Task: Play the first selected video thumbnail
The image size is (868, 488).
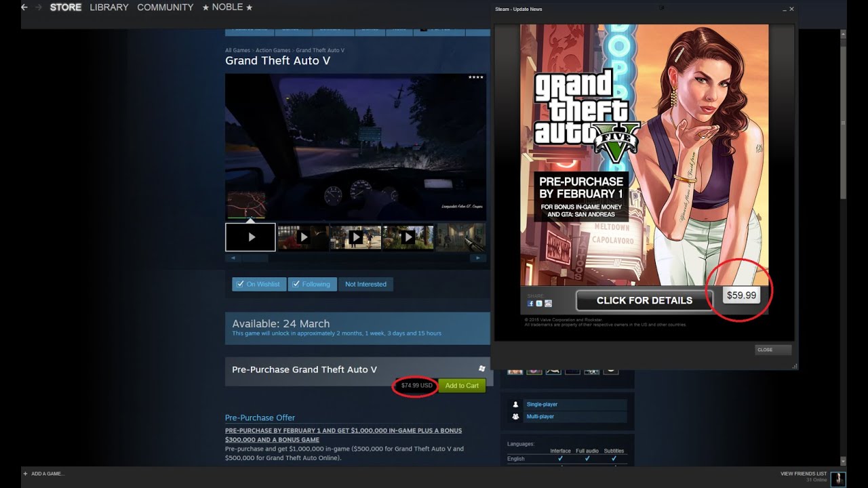Action: click(x=250, y=237)
